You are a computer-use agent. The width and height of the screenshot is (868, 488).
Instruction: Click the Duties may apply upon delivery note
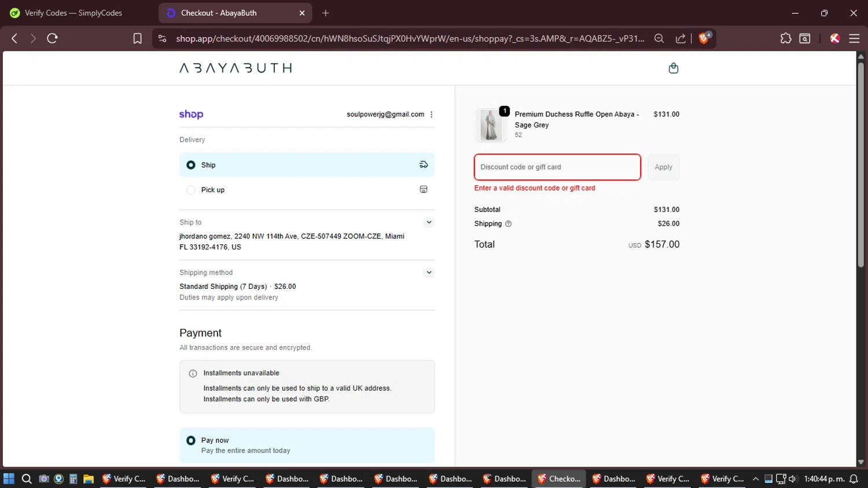229,298
